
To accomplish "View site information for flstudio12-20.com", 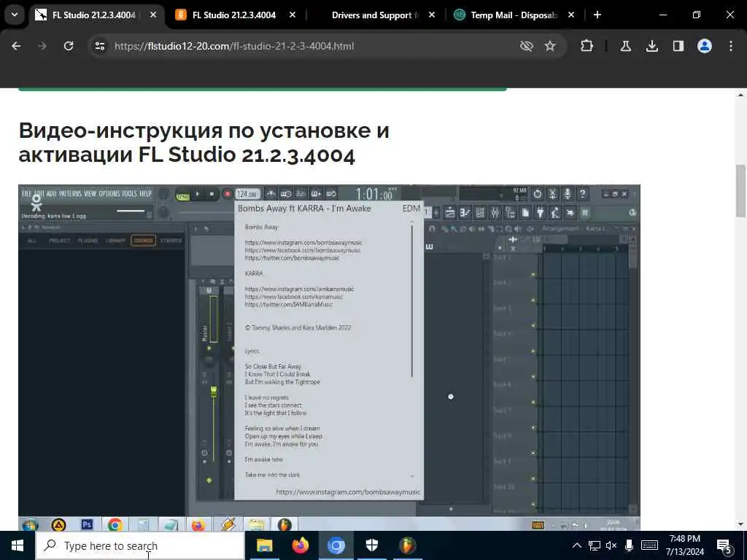I will point(99,46).
